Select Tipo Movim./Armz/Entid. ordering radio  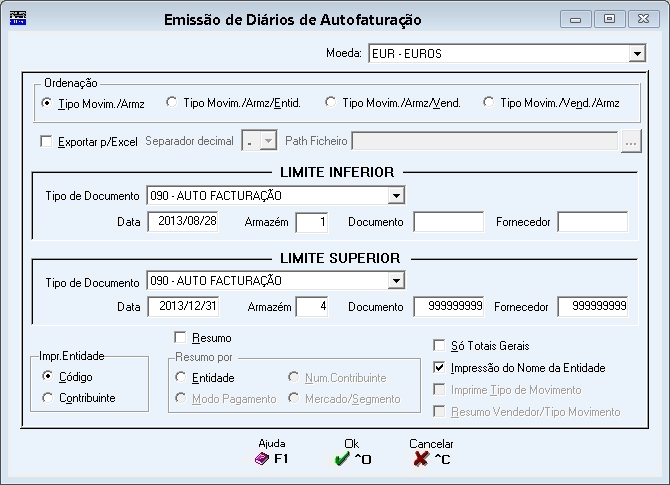tap(171, 103)
